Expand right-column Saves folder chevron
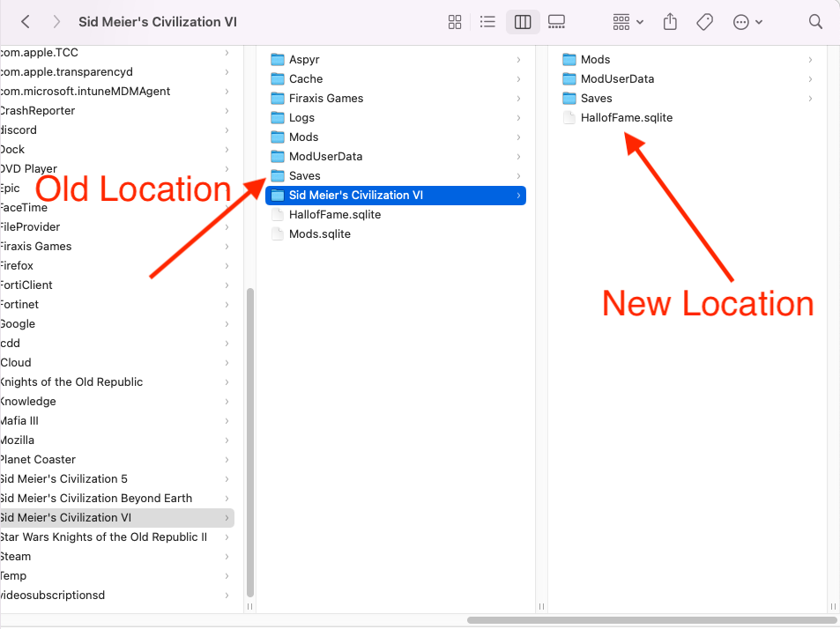 pyautogui.click(x=810, y=98)
